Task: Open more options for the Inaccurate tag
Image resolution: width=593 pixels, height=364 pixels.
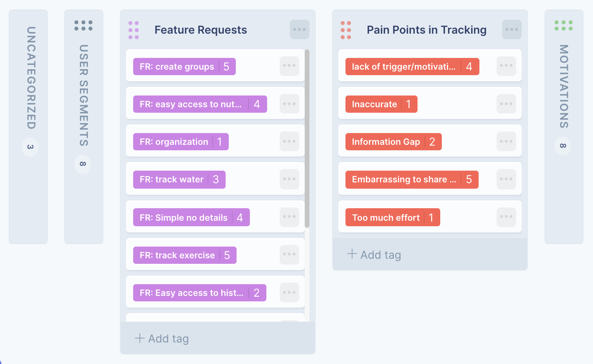Action: [506, 104]
